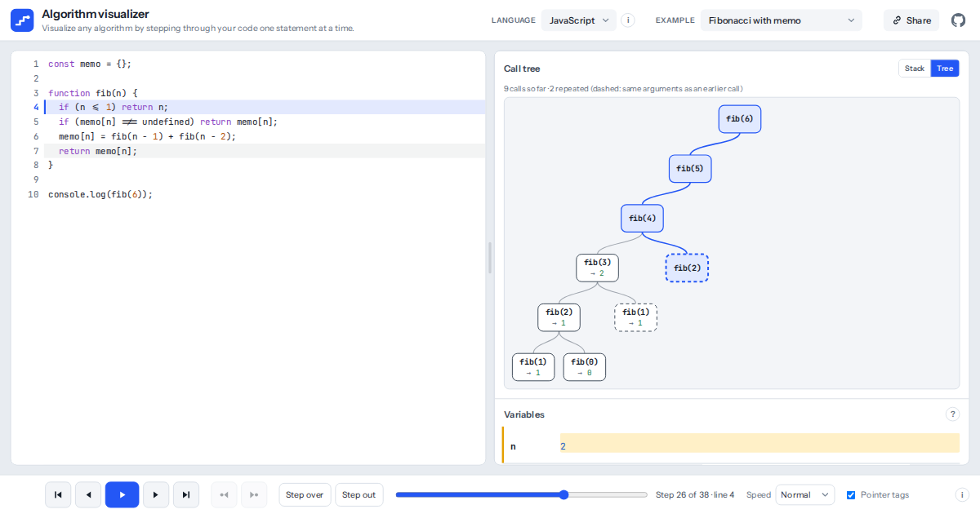Switch call view to Stack
Screen dimensions: 980x514
point(915,69)
